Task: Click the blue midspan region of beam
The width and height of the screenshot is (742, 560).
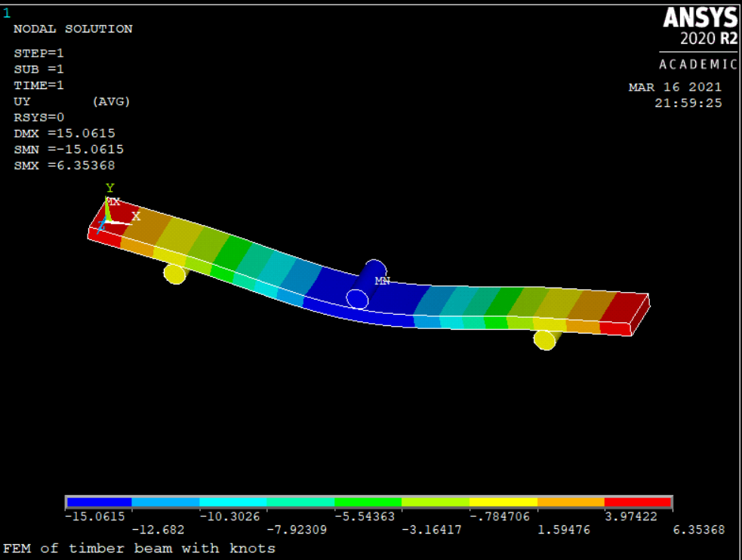Action: [x=398, y=303]
